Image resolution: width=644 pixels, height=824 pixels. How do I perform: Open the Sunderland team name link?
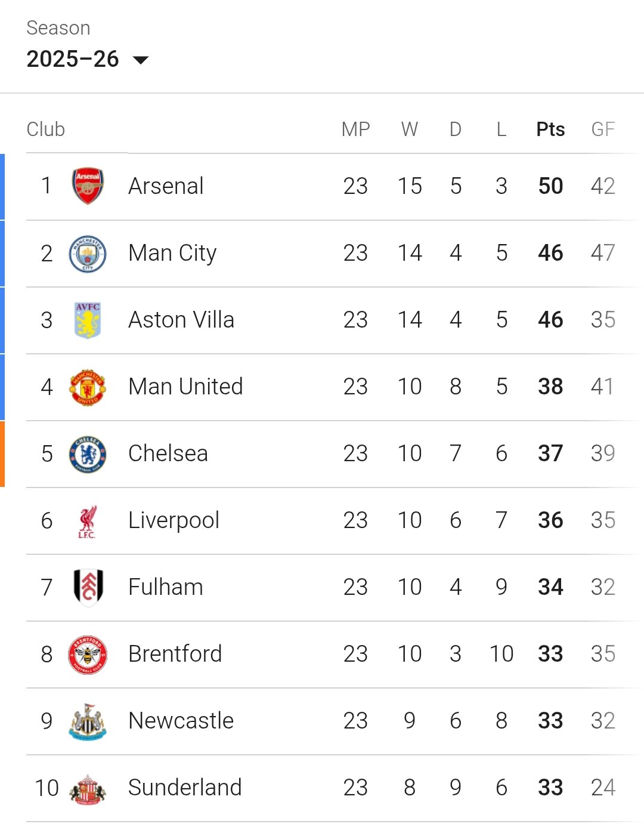(185, 788)
